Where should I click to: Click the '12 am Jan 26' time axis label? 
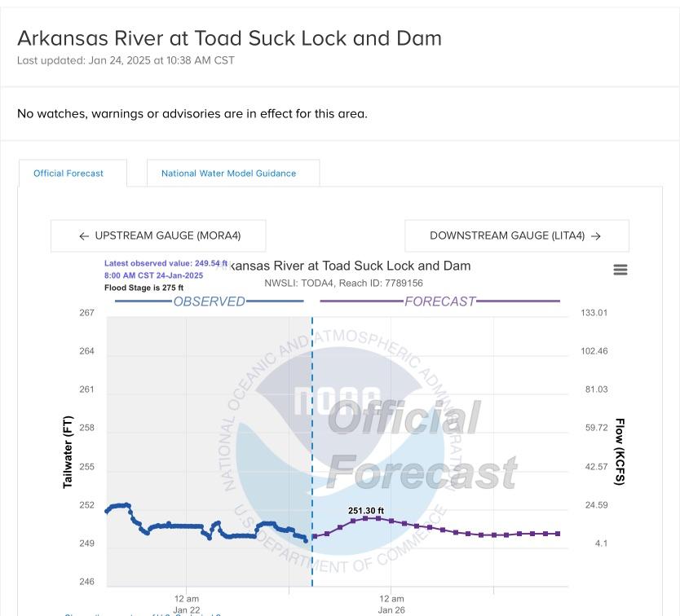tap(391, 604)
